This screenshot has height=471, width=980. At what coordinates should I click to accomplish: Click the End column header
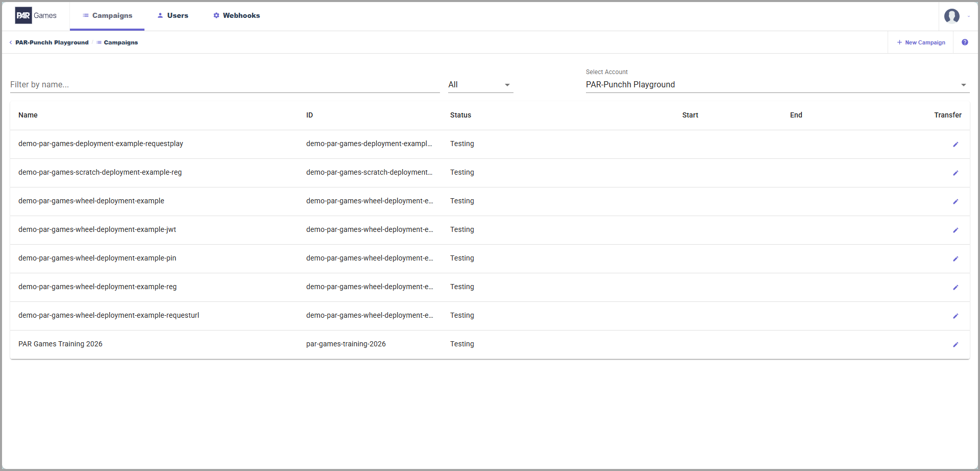point(796,115)
